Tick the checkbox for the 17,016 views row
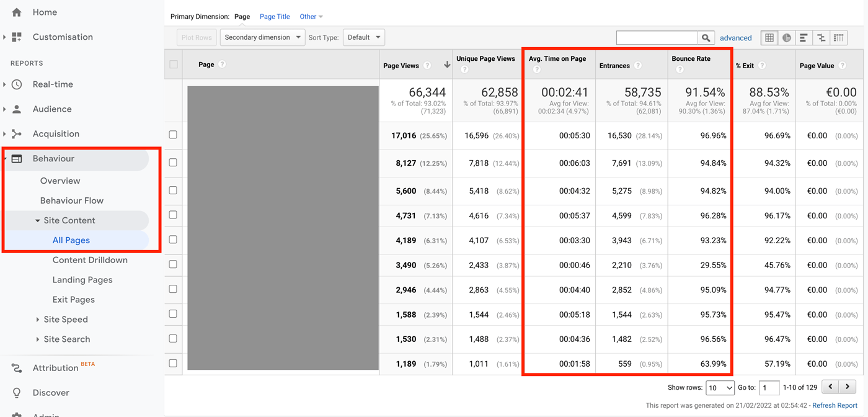868x417 pixels. 173,135
